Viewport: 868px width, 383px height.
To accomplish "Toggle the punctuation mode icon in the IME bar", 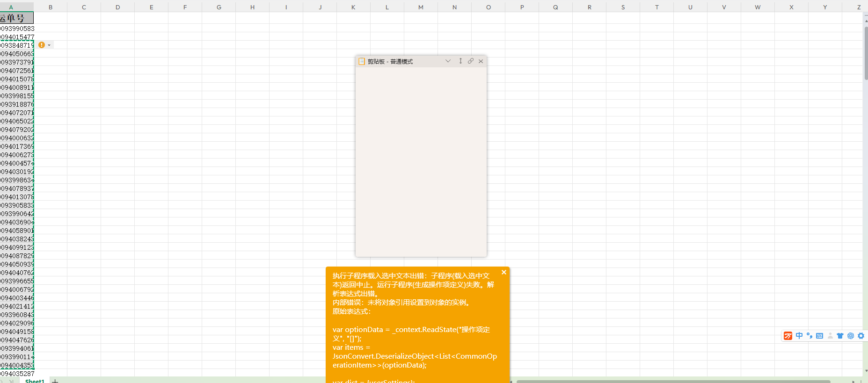I will pyautogui.click(x=810, y=336).
